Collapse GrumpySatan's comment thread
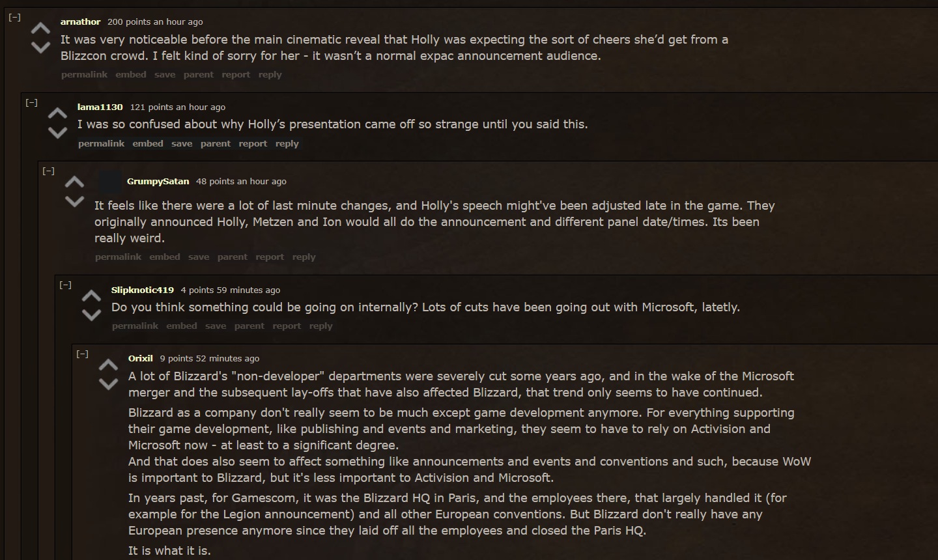Screen dimensions: 938x560 tap(48, 171)
